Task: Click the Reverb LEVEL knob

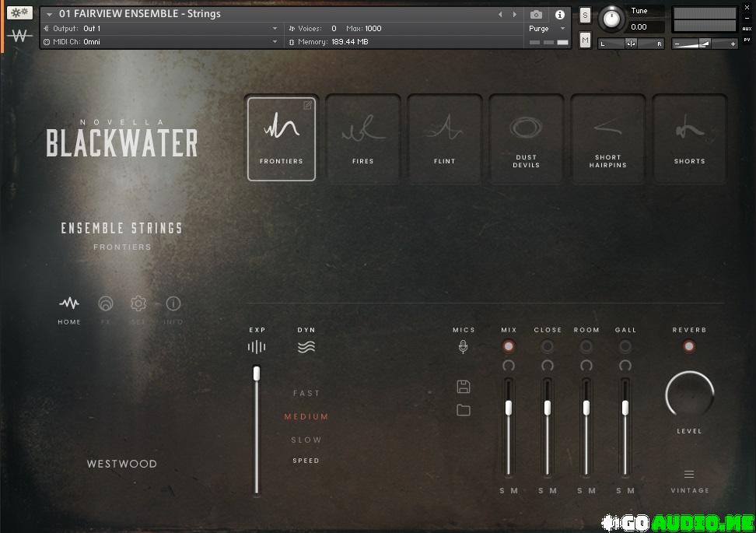Action: 689,394
